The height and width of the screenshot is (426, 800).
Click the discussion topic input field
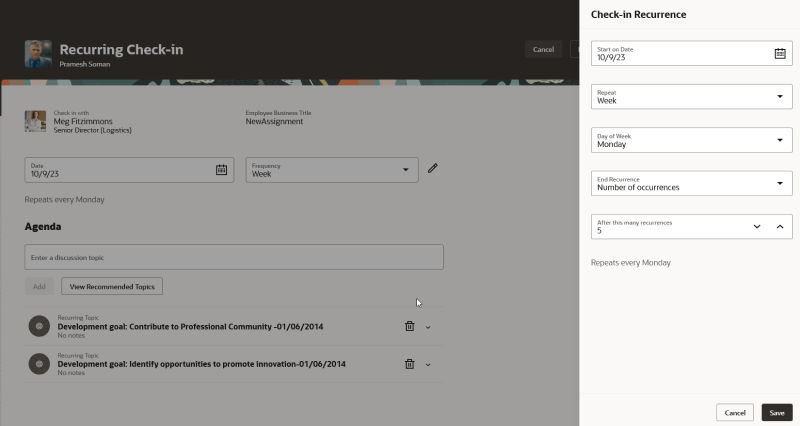pyautogui.click(x=234, y=257)
